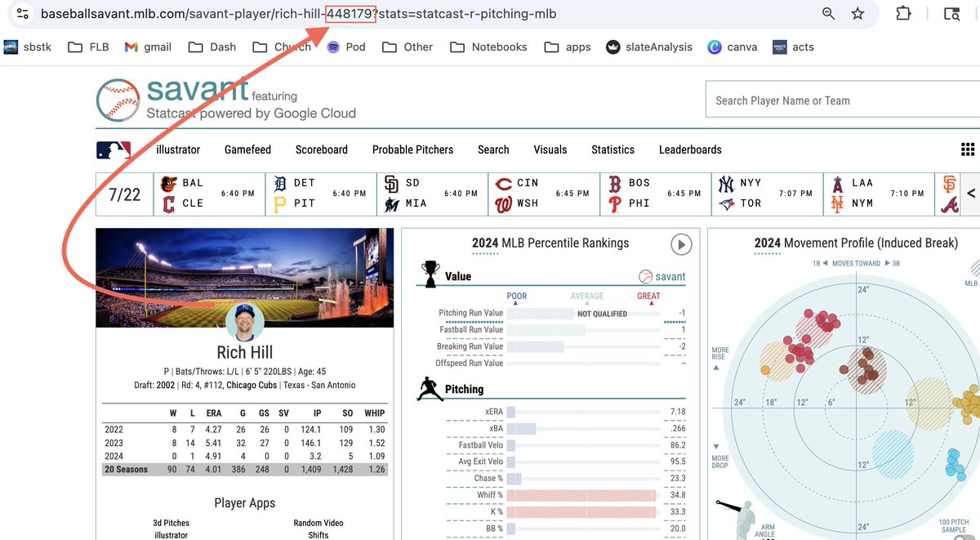This screenshot has height=540, width=980.
Task: Select the BOS vs PHI game
Action: [657, 194]
